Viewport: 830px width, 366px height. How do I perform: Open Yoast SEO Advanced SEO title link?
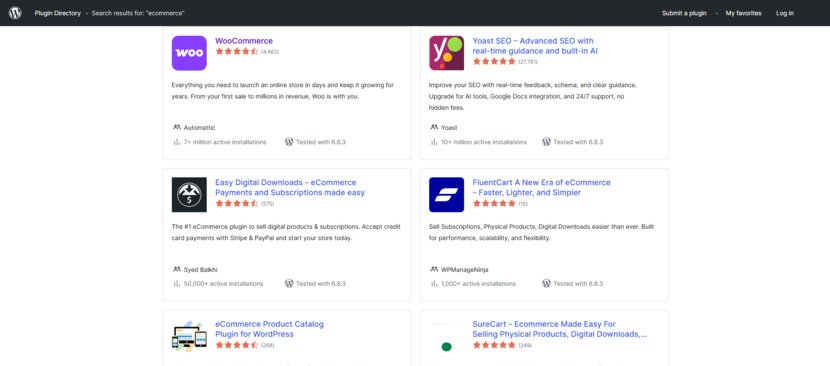coord(535,46)
